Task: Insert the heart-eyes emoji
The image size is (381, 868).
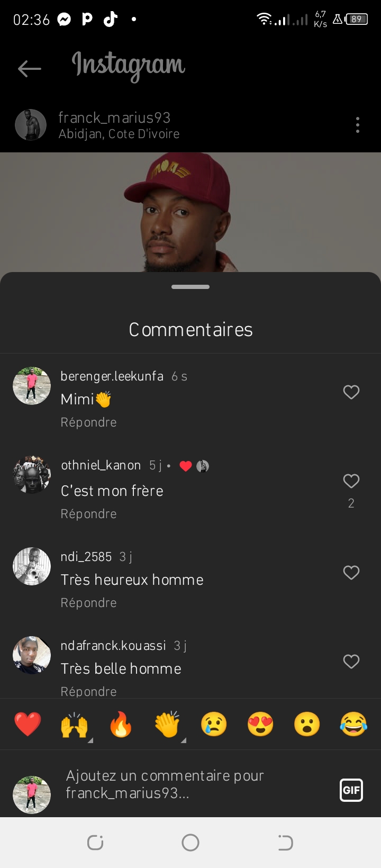Action: click(260, 725)
